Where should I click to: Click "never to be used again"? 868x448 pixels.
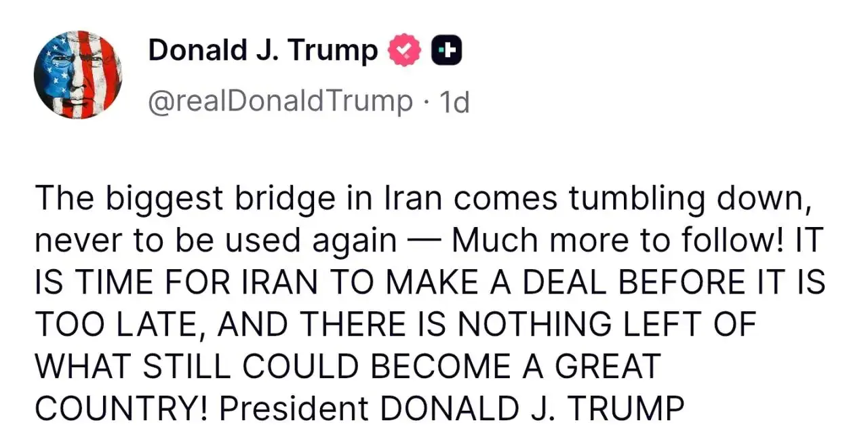tap(214, 241)
